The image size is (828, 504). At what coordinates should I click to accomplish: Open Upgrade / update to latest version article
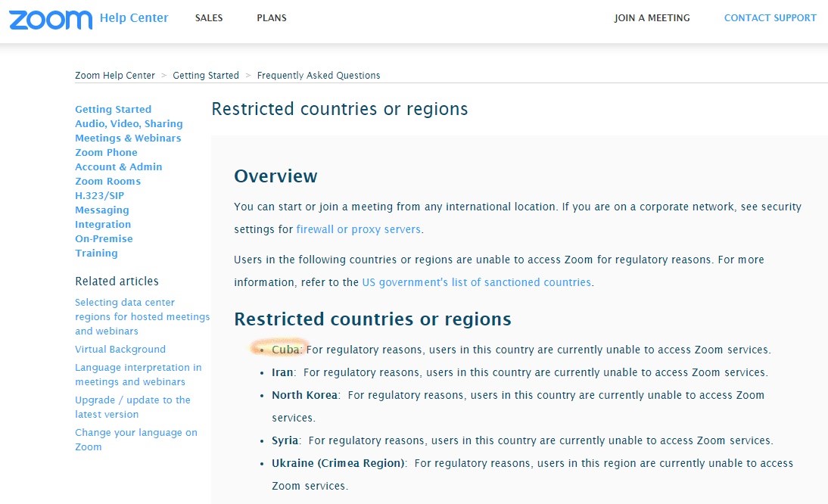(132, 407)
